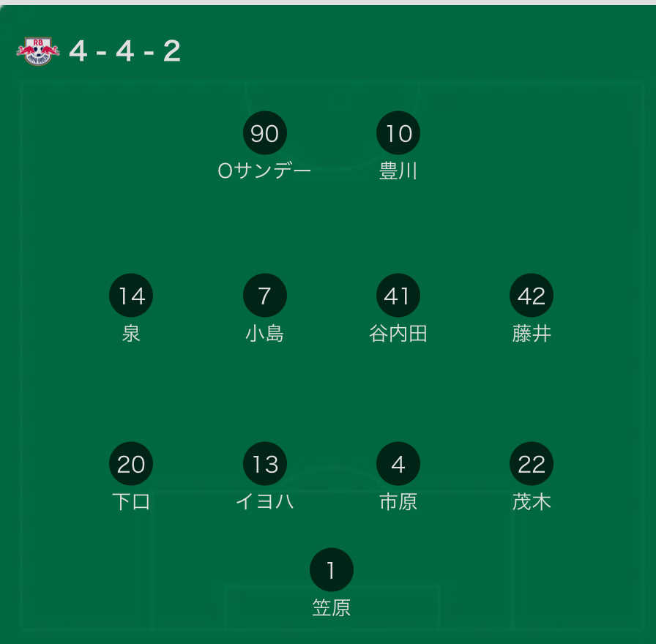Viewport: 656px width, 644px height.
Task: Select player number 90 circle
Action: coord(264,133)
